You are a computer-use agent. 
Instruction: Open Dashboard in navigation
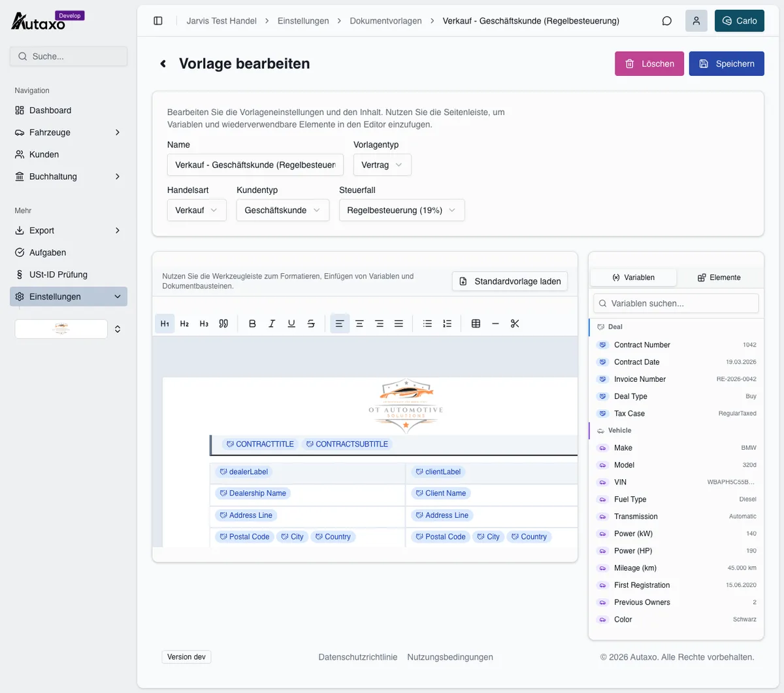point(69,110)
